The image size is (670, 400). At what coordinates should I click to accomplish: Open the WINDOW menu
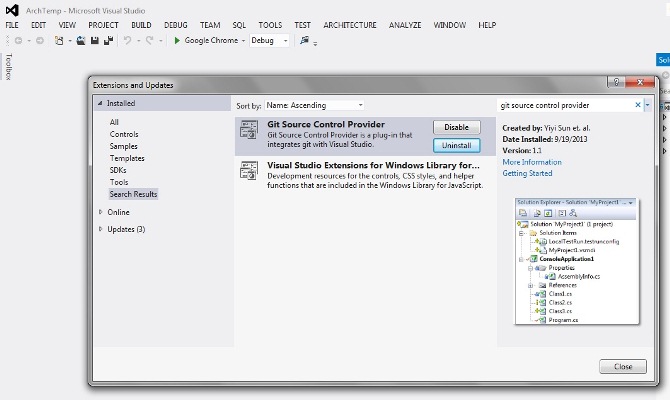point(450,25)
